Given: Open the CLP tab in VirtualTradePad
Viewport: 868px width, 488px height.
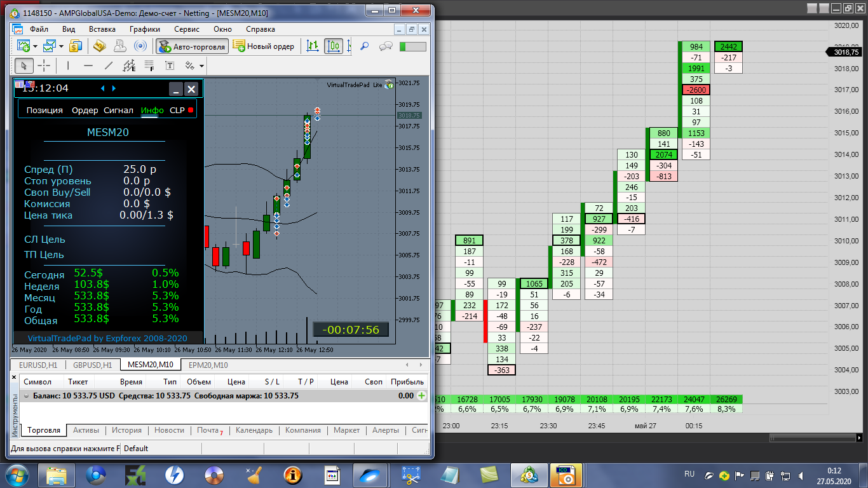Looking at the screenshot, I should click(177, 110).
